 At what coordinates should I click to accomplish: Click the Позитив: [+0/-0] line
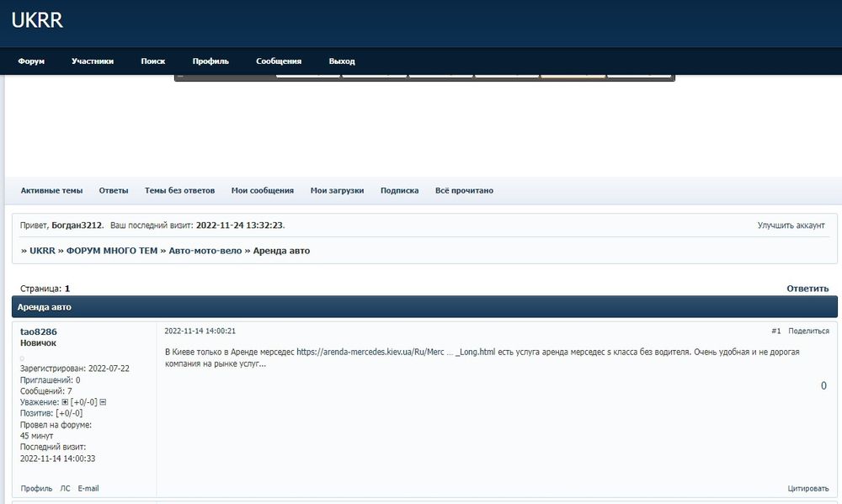(51, 413)
